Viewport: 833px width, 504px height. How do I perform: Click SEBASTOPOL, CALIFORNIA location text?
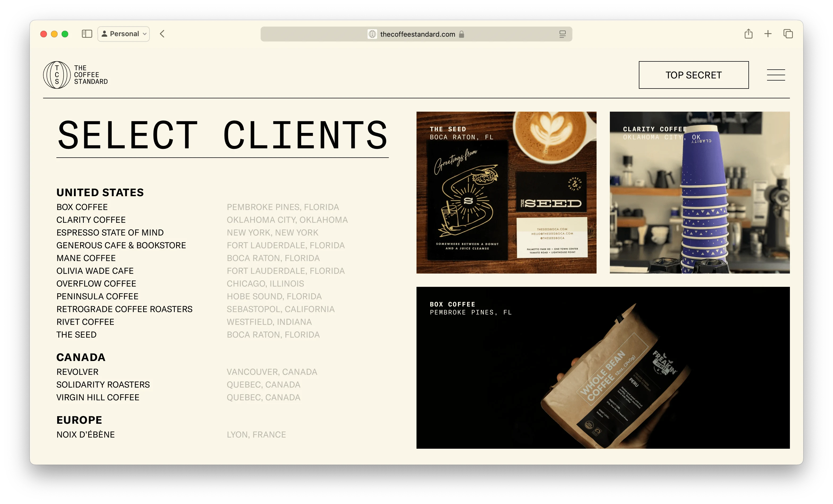click(x=281, y=309)
